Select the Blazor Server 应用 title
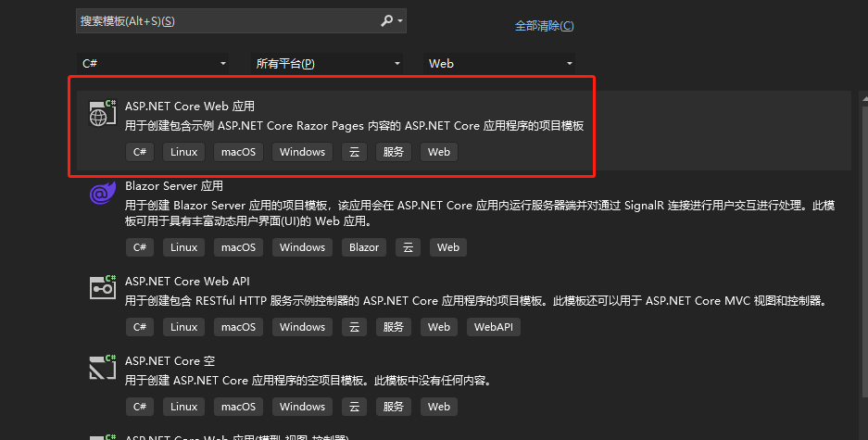Image resolution: width=868 pixels, height=440 pixels. click(x=174, y=186)
